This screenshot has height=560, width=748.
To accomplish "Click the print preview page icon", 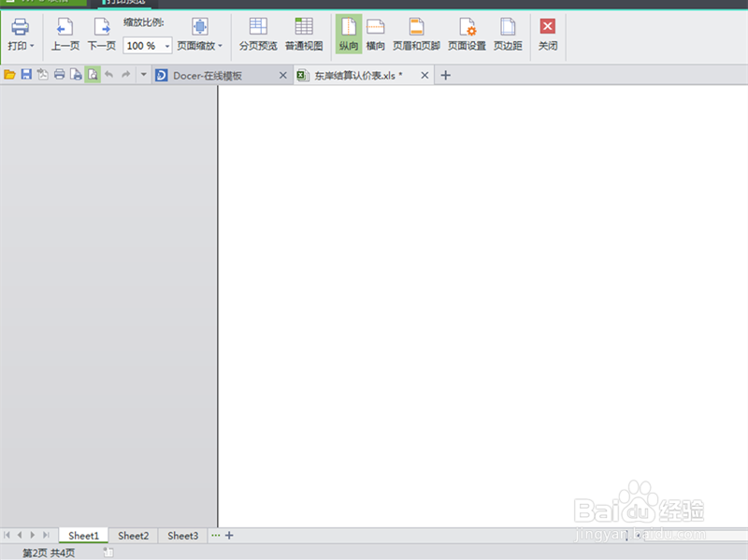I will (76, 75).
